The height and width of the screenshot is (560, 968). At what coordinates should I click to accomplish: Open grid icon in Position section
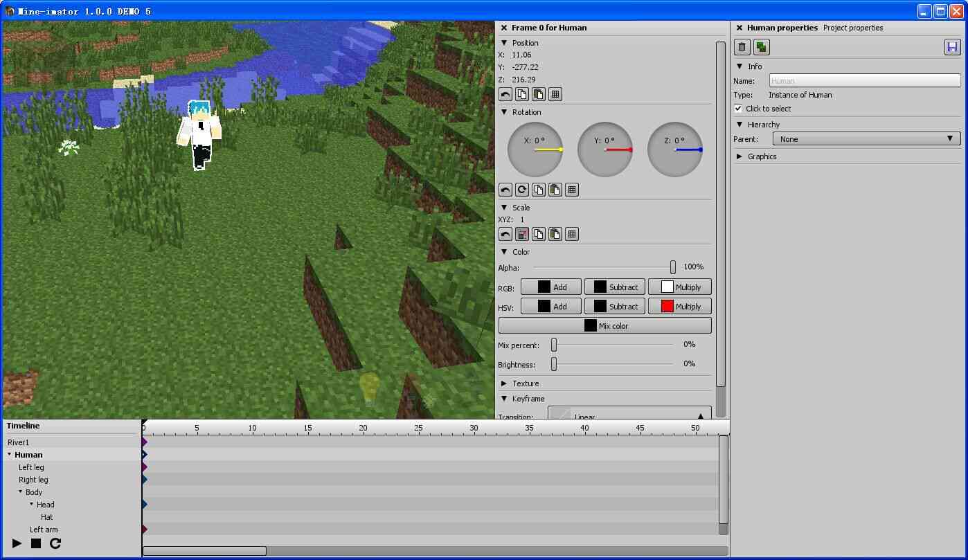point(555,94)
